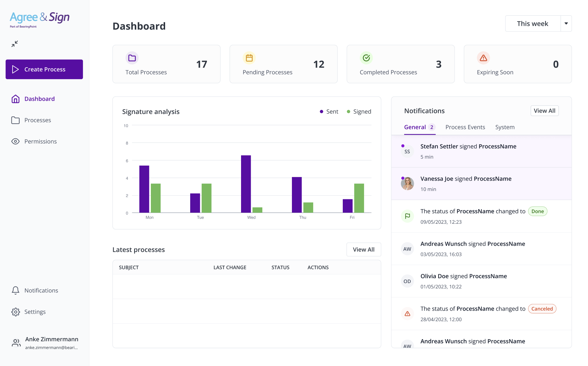Click the collapse sidebar arrows icon
Image resolution: width=588 pixels, height=366 pixels.
15,44
